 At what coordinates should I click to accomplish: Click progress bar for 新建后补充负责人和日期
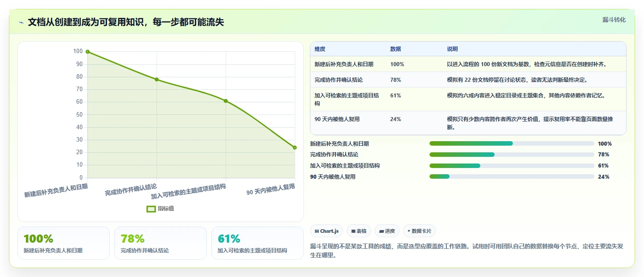tap(512, 143)
